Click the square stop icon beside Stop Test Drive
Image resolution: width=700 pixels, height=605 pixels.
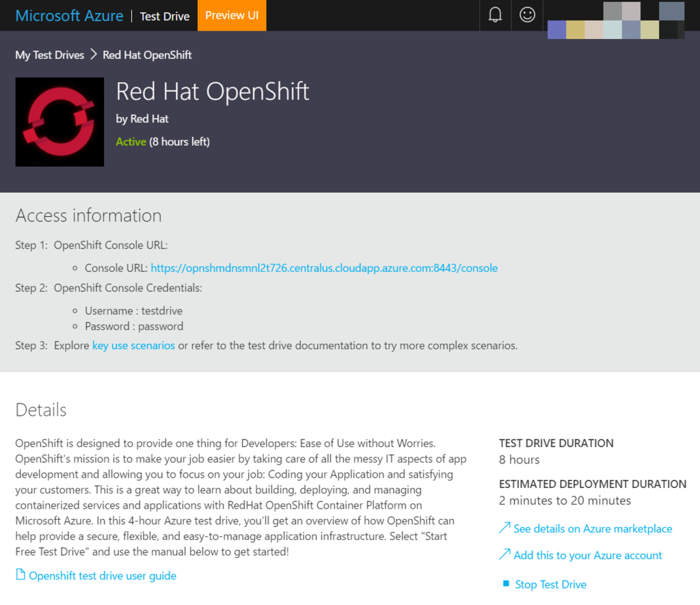click(506, 584)
